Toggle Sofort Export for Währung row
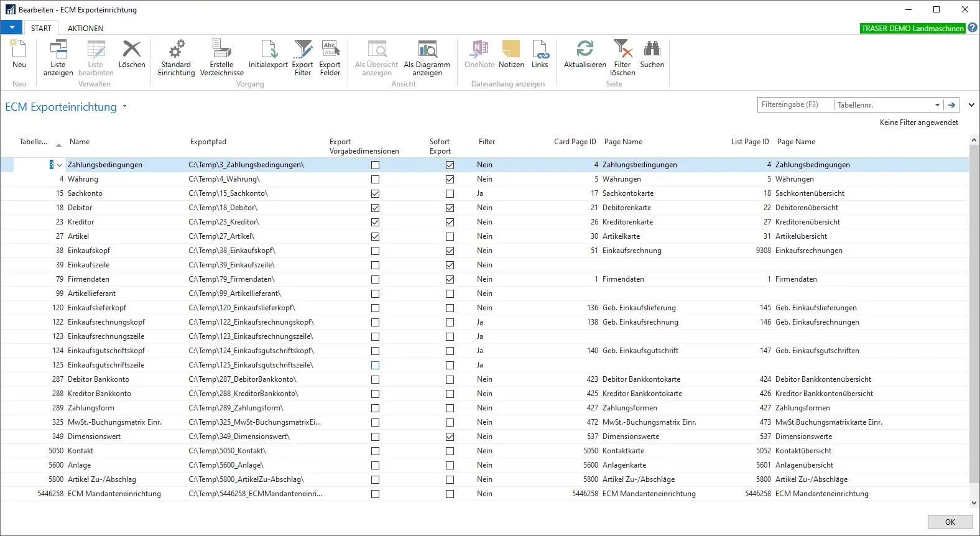Screen dimensions: 980x536 (450, 179)
